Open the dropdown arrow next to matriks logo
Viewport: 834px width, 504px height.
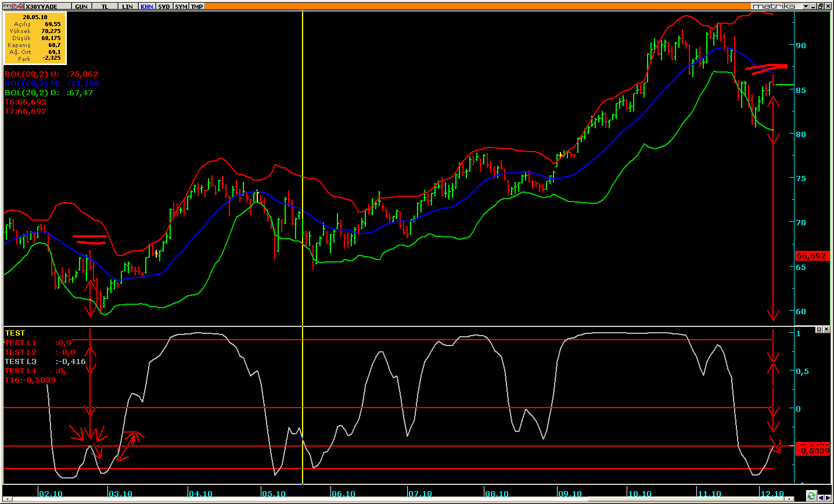click(806, 6)
